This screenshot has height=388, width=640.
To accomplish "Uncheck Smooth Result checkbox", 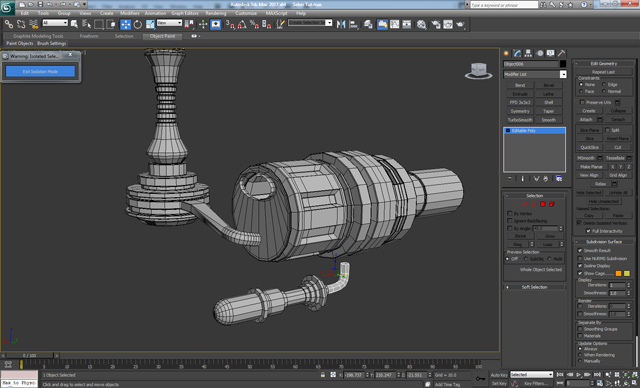I will click(580, 251).
